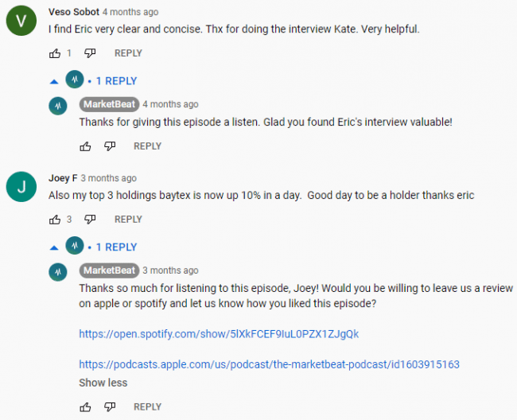517x420 pixels.
Task: Reply to Joey F's comment
Action: coord(128,220)
